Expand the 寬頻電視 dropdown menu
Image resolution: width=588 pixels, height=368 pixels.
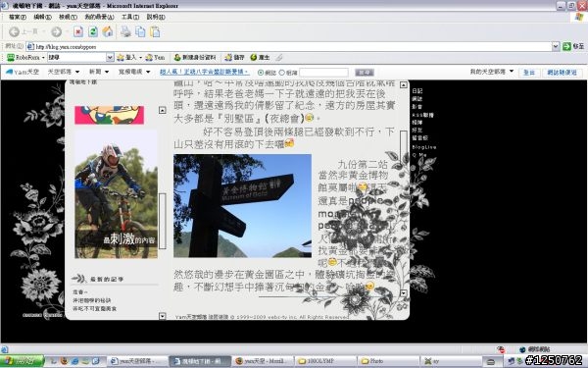(x=148, y=72)
